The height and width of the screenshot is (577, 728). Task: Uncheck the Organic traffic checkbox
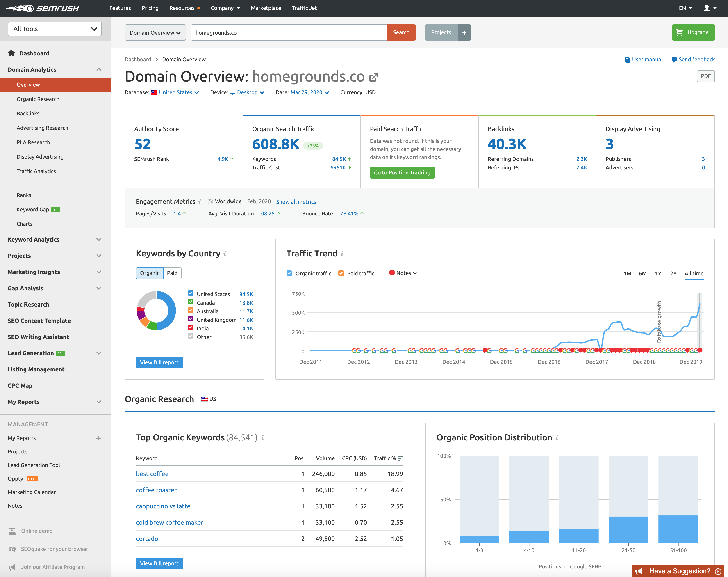point(289,273)
